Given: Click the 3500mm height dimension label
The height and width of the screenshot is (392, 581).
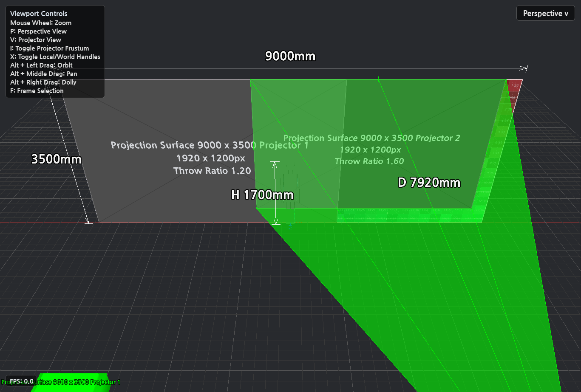Looking at the screenshot, I should tap(56, 159).
